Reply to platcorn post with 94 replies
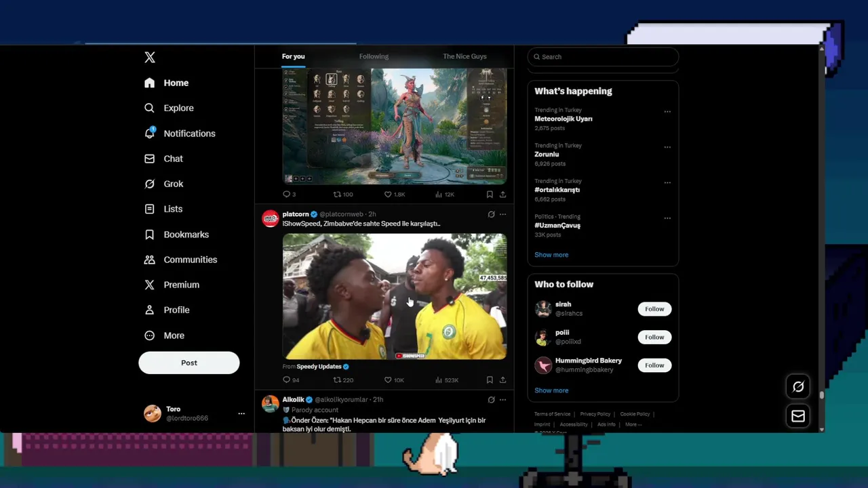This screenshot has width=868, height=488. click(291, 380)
